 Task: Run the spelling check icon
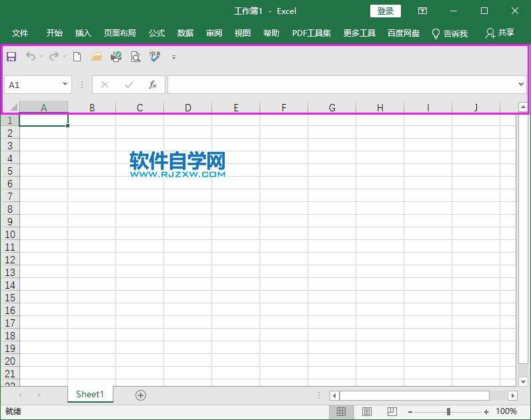tap(155, 57)
